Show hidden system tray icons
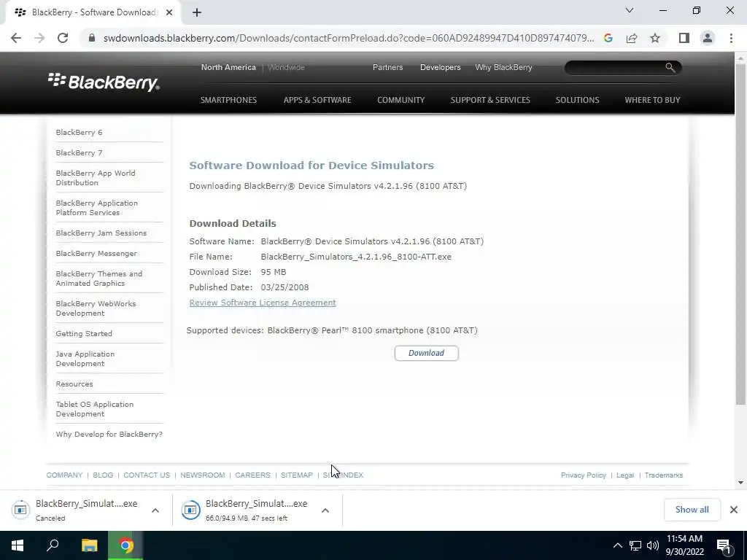 [617, 545]
